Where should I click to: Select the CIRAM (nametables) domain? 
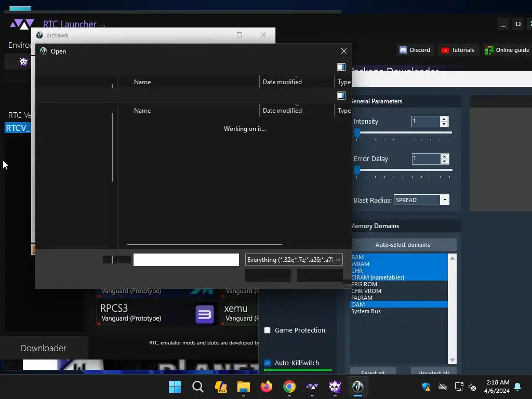pyautogui.click(x=399, y=277)
